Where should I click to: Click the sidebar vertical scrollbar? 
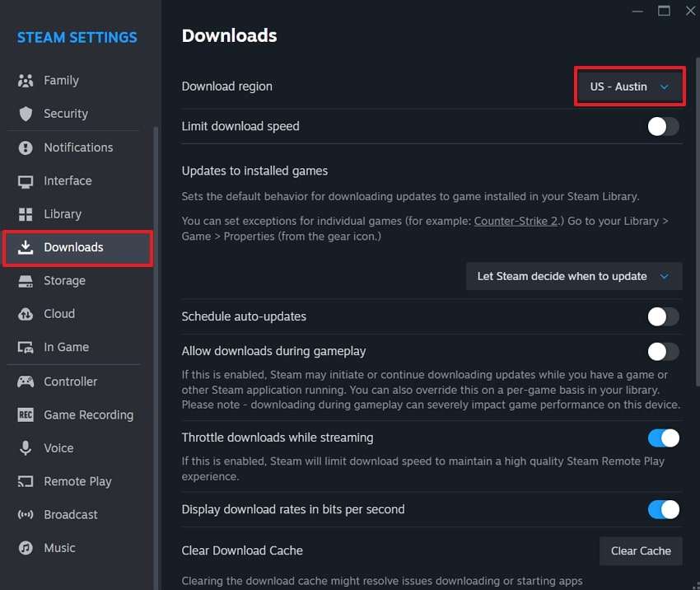point(156,358)
